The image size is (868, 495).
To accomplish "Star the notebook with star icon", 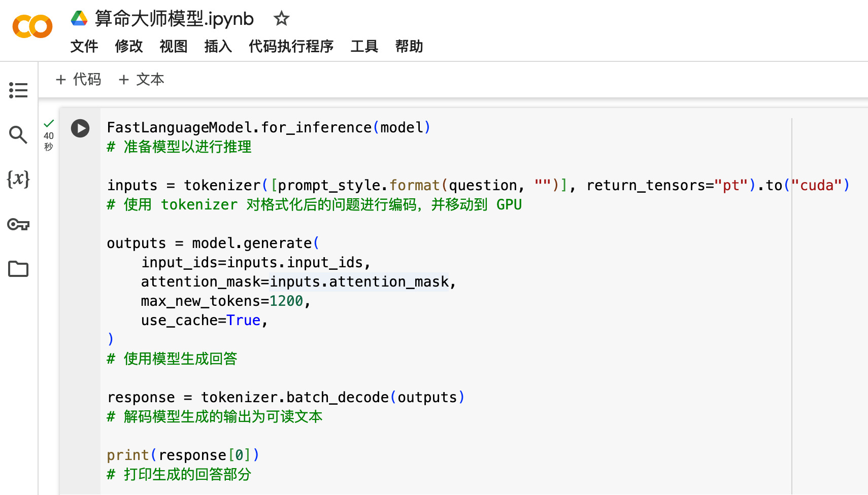I will (x=281, y=19).
